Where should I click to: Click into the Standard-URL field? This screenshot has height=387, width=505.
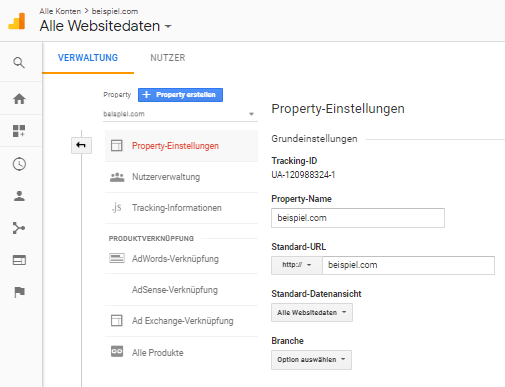[x=408, y=265]
